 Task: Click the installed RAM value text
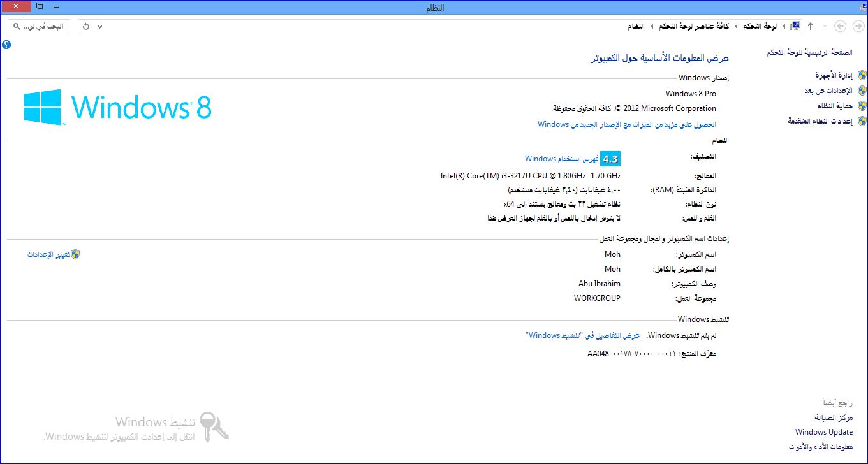[x=564, y=190]
